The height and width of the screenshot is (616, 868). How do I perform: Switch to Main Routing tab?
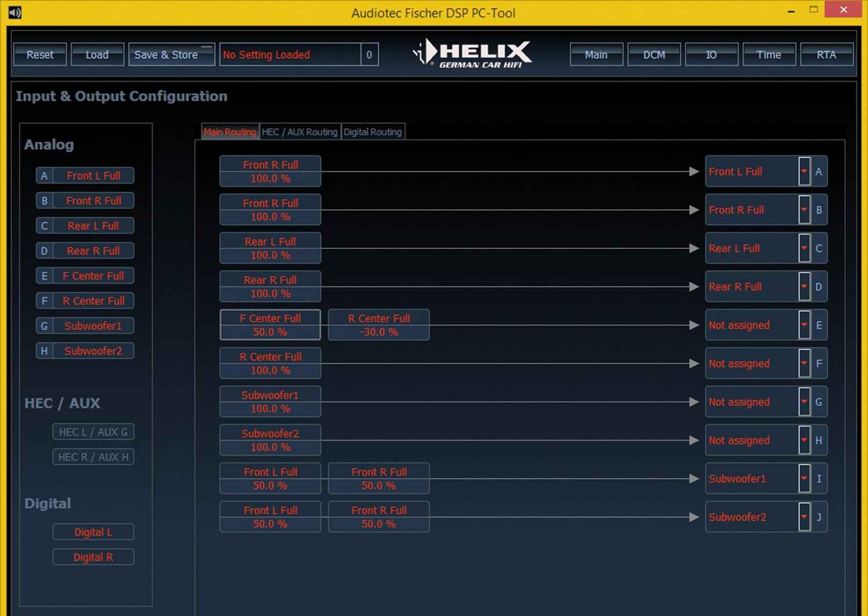230,132
